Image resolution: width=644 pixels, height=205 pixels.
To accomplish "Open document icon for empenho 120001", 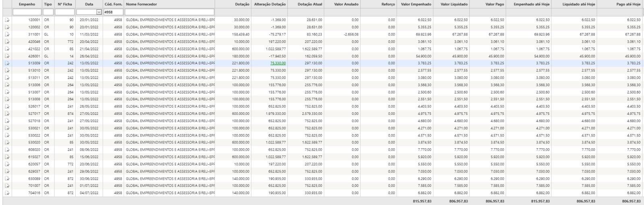I will point(7,20).
